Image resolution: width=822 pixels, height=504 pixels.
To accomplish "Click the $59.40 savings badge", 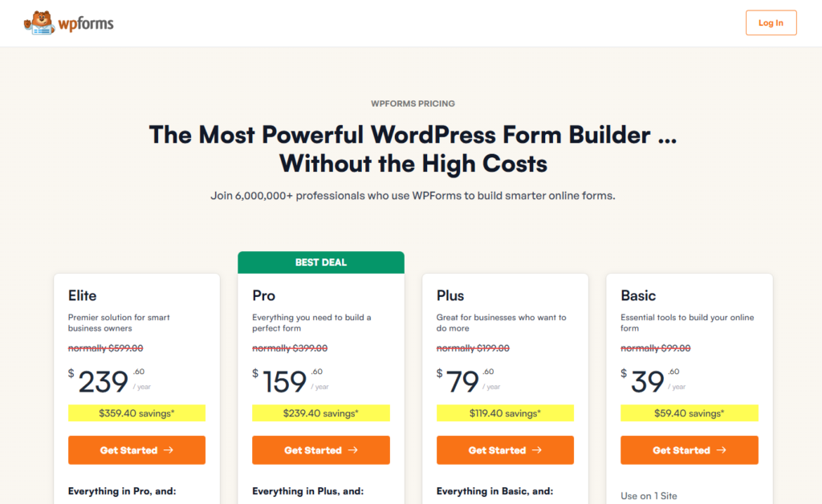I will (x=689, y=413).
